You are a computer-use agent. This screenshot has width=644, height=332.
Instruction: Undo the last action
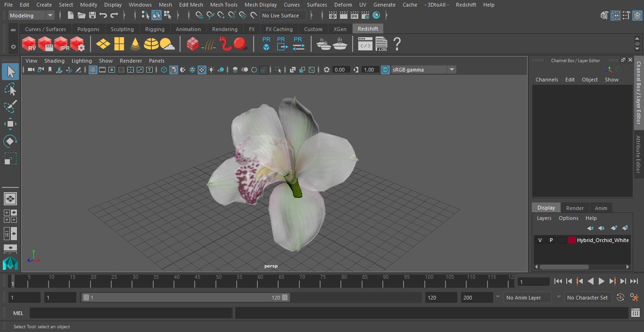[x=103, y=16]
